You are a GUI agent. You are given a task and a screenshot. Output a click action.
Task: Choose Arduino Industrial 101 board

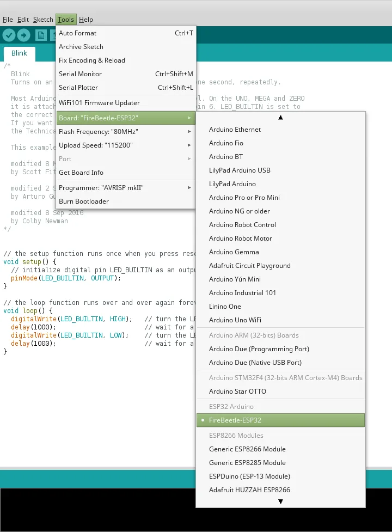click(x=280, y=293)
